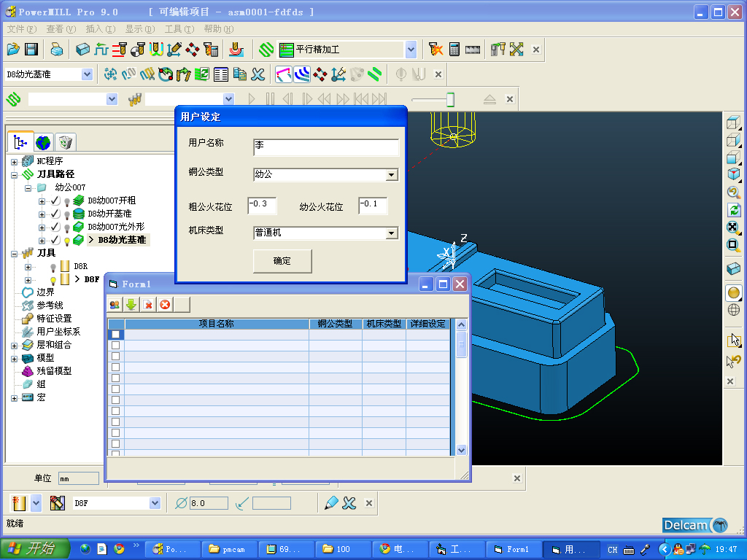Collapse the 刀具 tree node
The width and height of the screenshot is (747, 560).
point(15,254)
